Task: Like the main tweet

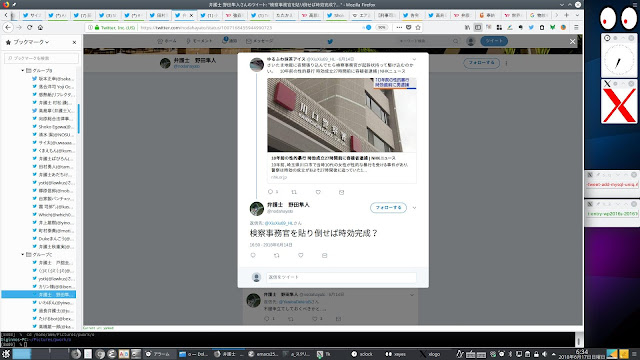Action: pyautogui.click(x=301, y=255)
